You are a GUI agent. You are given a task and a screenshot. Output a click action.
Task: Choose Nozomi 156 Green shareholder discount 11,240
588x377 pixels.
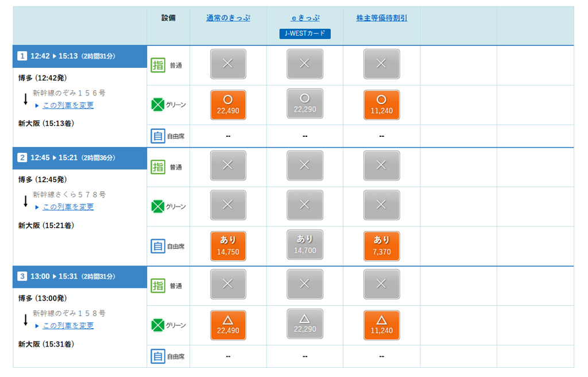[x=381, y=105]
